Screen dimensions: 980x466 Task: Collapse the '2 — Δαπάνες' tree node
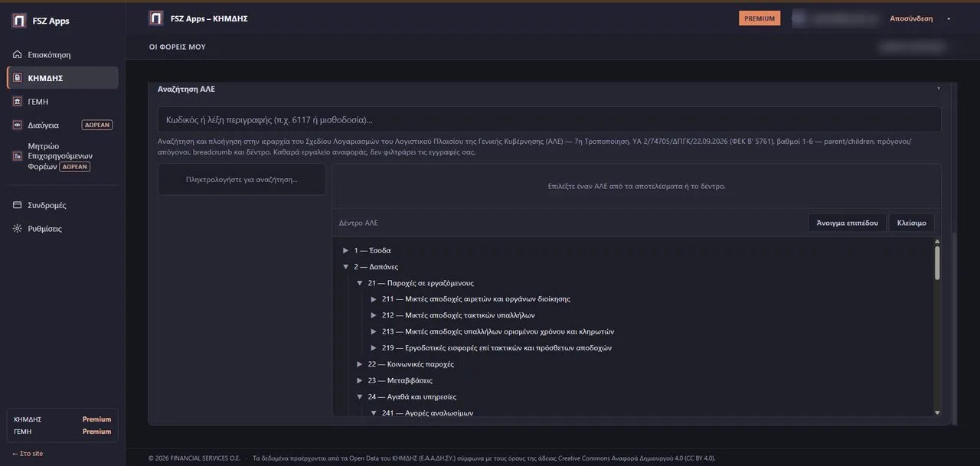(x=346, y=267)
